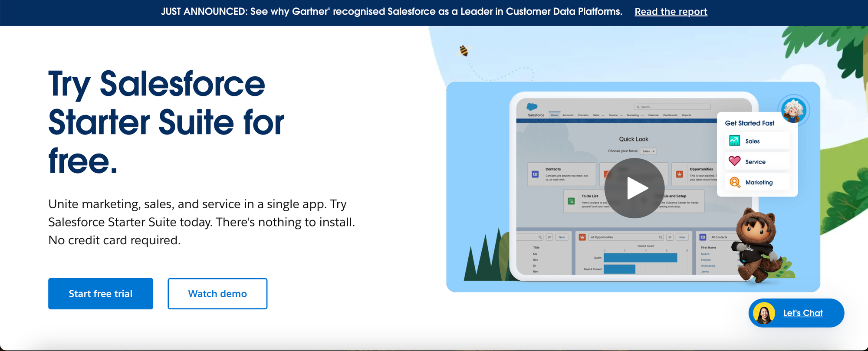Expand the Service menu chevron in preview nav
The image size is (868, 351).
(621, 115)
